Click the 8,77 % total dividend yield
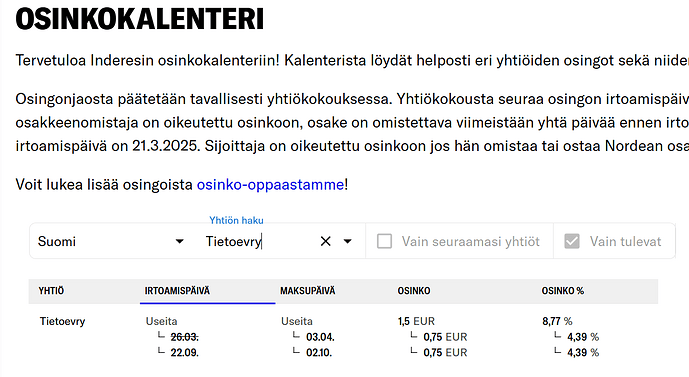Viewport: 689px width, 377px height. [x=557, y=321]
